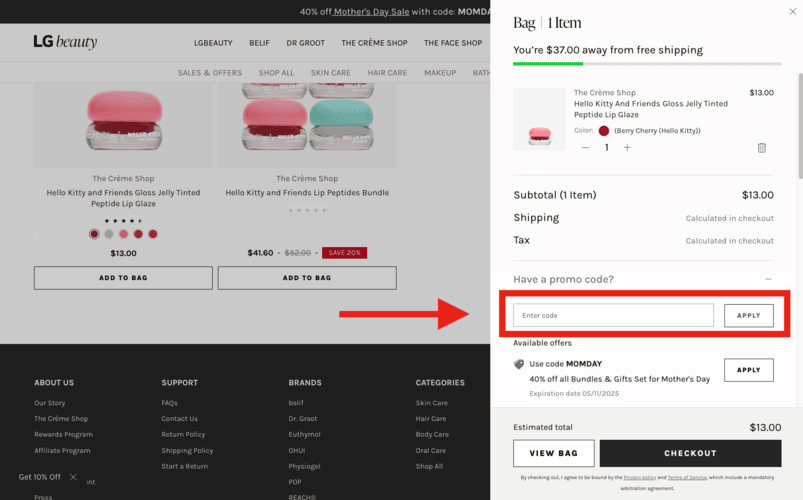Viewport: 803px width, 500px height.
Task: Open the belif brand footer link
Action: pos(296,403)
